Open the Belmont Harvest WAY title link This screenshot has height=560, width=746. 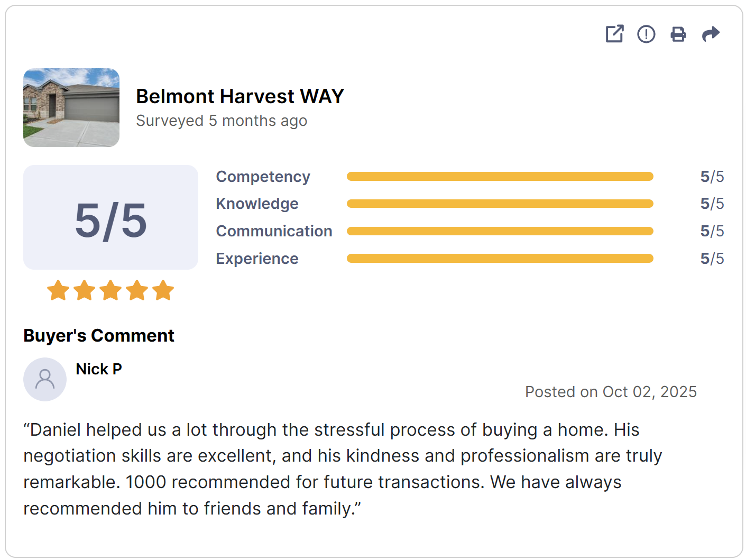pyautogui.click(x=240, y=96)
